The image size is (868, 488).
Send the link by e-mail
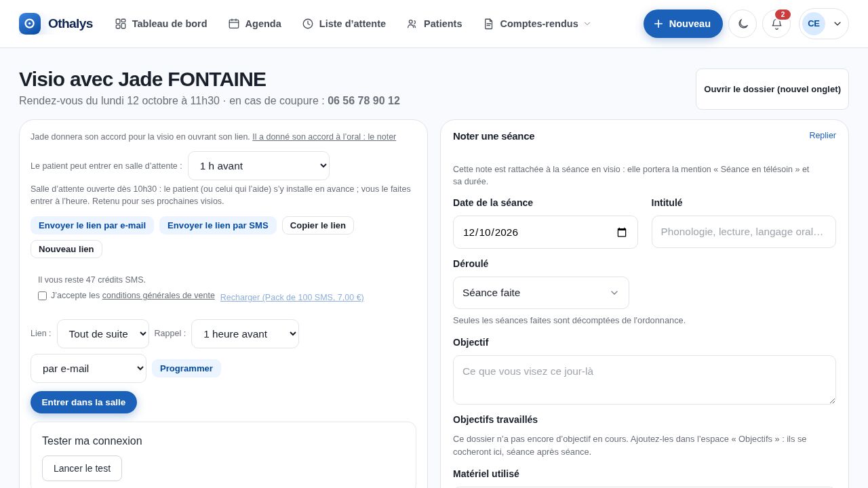tap(92, 226)
